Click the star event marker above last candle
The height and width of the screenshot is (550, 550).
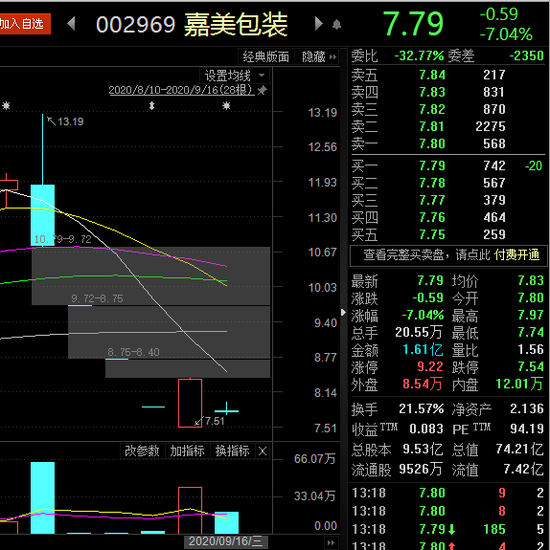tap(226, 106)
